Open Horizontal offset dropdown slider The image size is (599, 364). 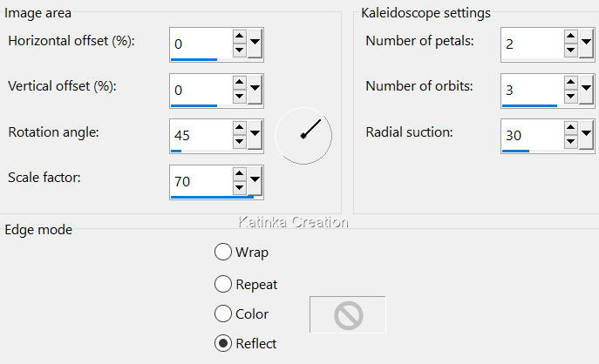point(255,42)
